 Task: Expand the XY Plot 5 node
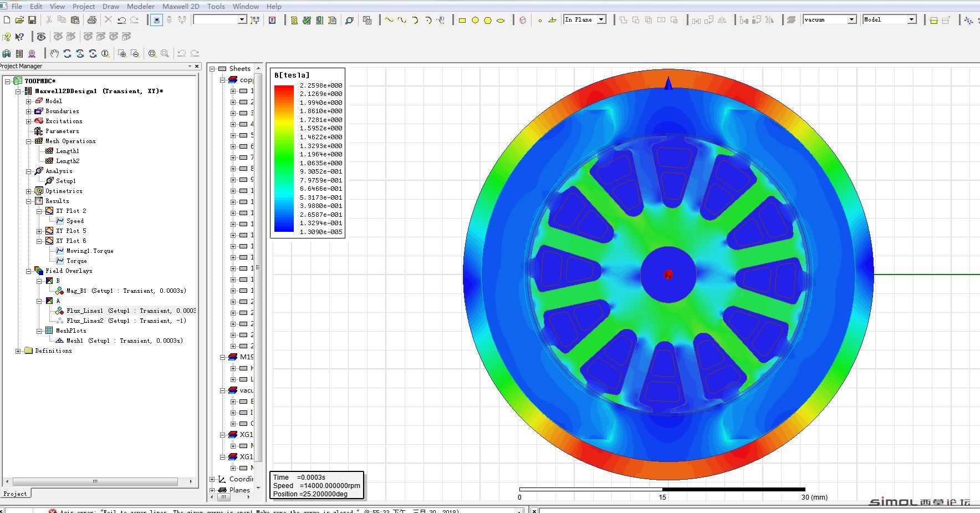point(39,231)
